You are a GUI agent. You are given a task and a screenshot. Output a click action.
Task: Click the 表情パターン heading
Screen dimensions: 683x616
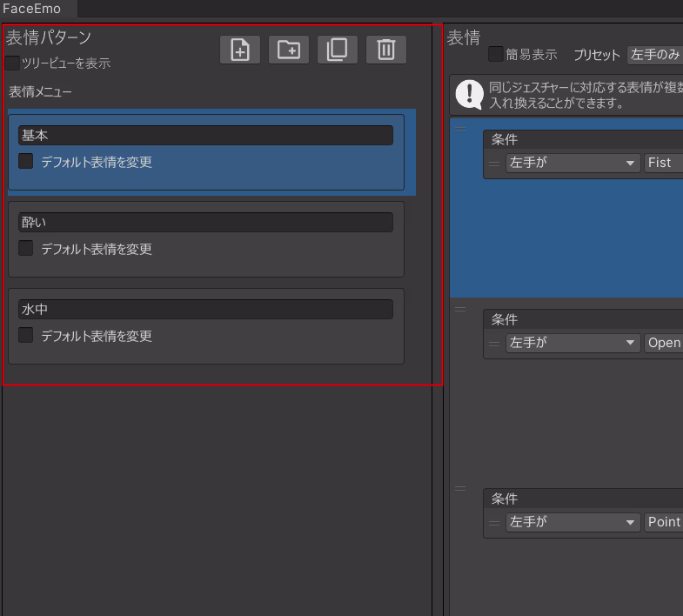click(x=49, y=37)
